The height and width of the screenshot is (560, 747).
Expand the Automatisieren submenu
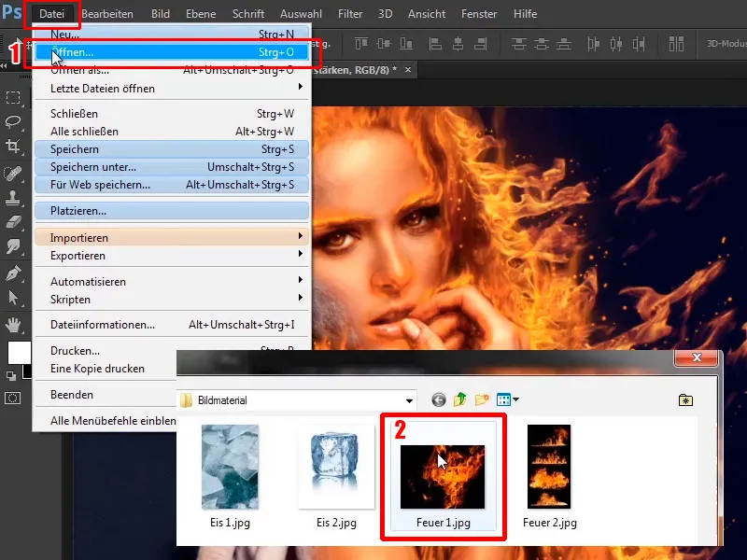[x=172, y=282]
